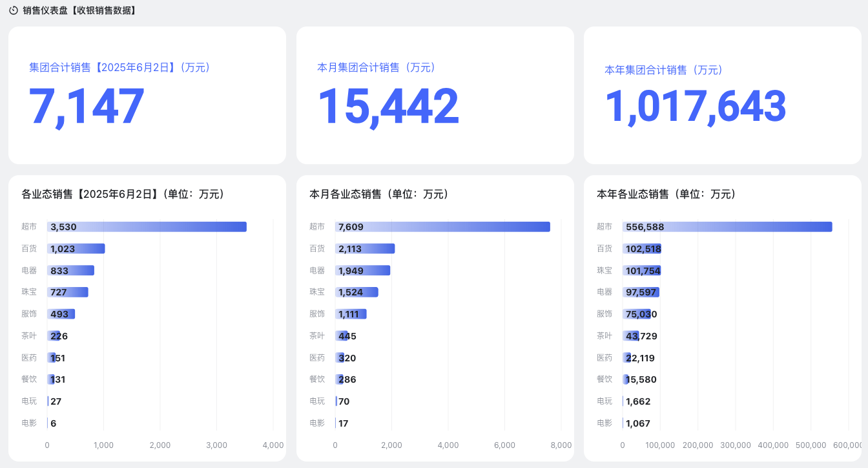Click the 超市 bar showing 556,588 in yearly chart
The height and width of the screenshot is (468, 868).
(x=727, y=227)
